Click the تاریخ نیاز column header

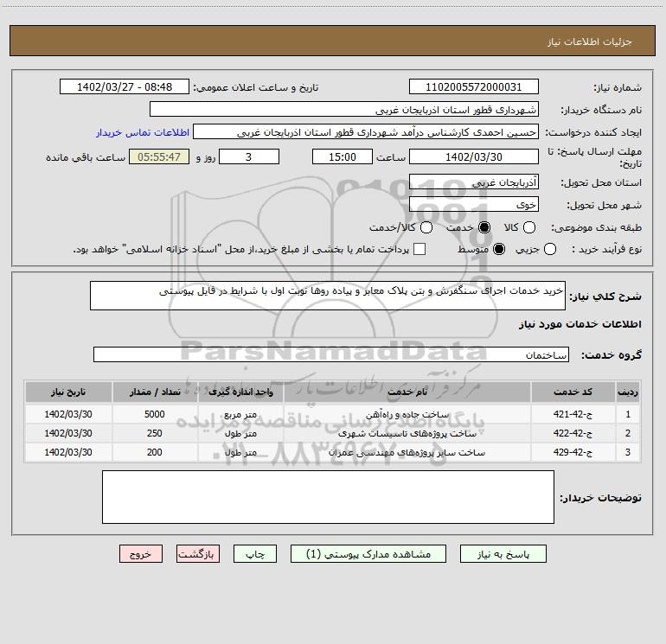point(68,392)
